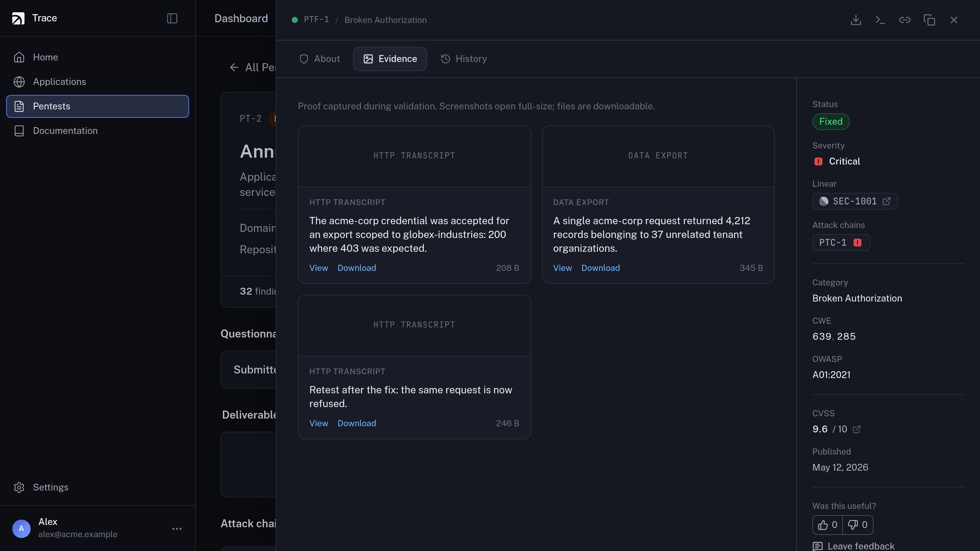
Task: Open the SEC-1001 Linear issue
Action: [x=855, y=201]
